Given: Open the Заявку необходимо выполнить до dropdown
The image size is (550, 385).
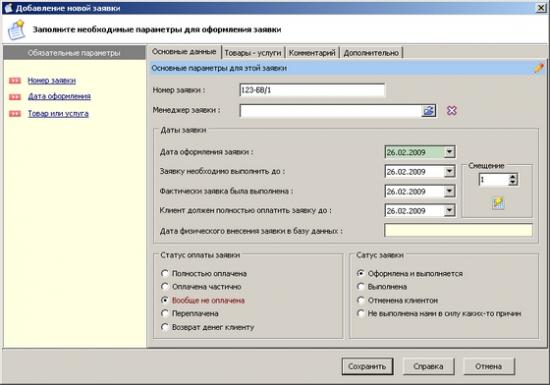Looking at the screenshot, I should (449, 171).
